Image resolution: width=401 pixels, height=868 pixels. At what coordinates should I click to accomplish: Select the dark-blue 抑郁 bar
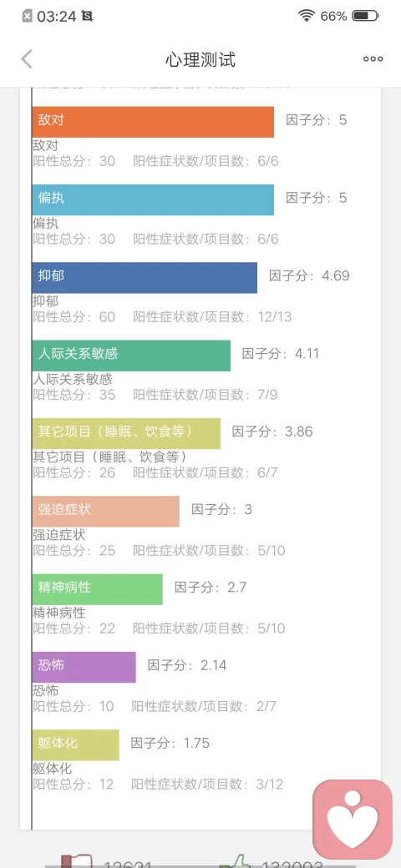pyautogui.click(x=145, y=278)
